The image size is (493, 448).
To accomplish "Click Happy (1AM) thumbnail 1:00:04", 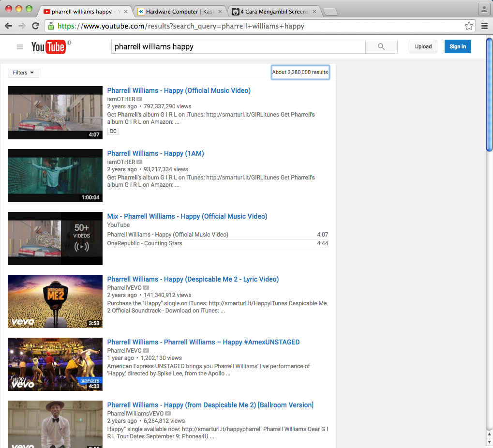I will (55, 176).
